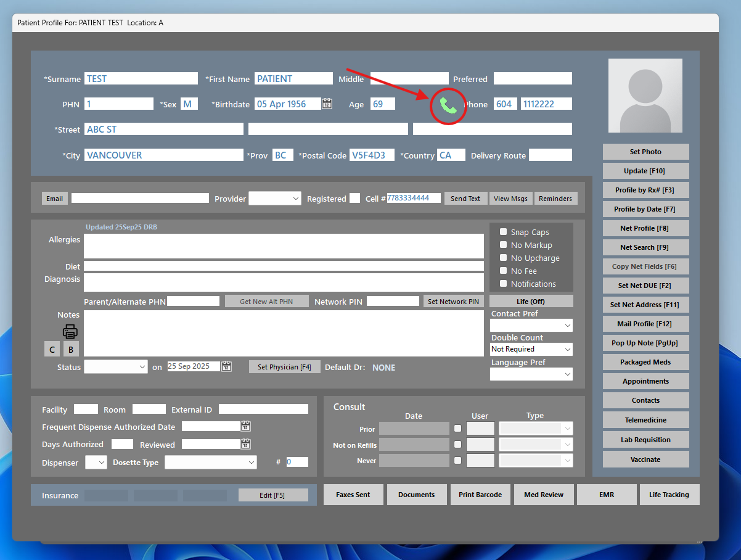Open Telemedicine from the side panel
Image resolution: width=741 pixels, height=560 pixels.
[645, 420]
